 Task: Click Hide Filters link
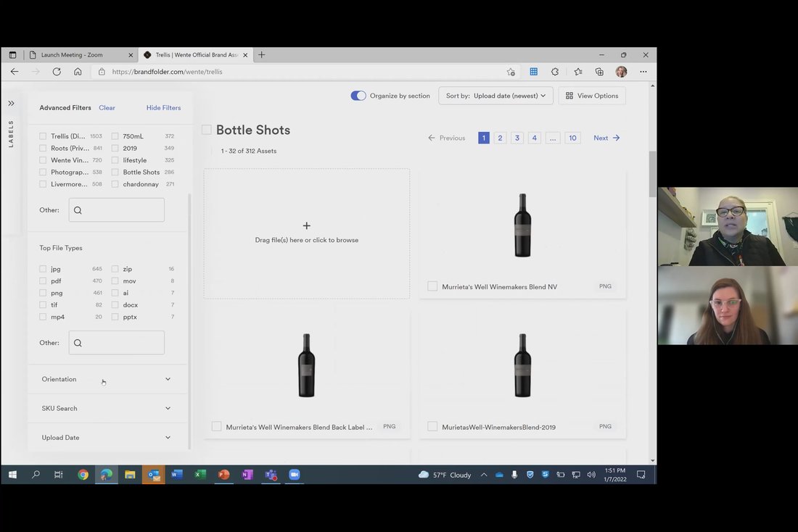click(163, 108)
